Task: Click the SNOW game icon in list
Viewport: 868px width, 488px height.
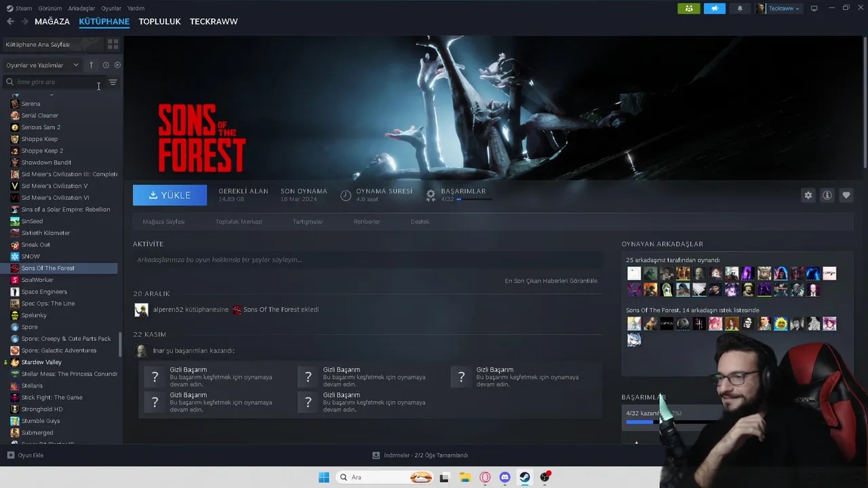Action: [x=15, y=257]
